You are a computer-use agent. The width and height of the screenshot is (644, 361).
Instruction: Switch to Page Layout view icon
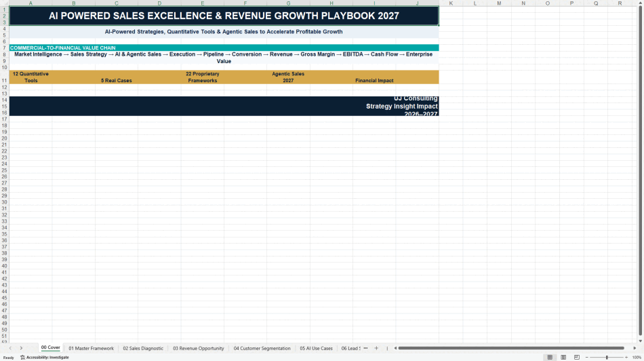563,358
